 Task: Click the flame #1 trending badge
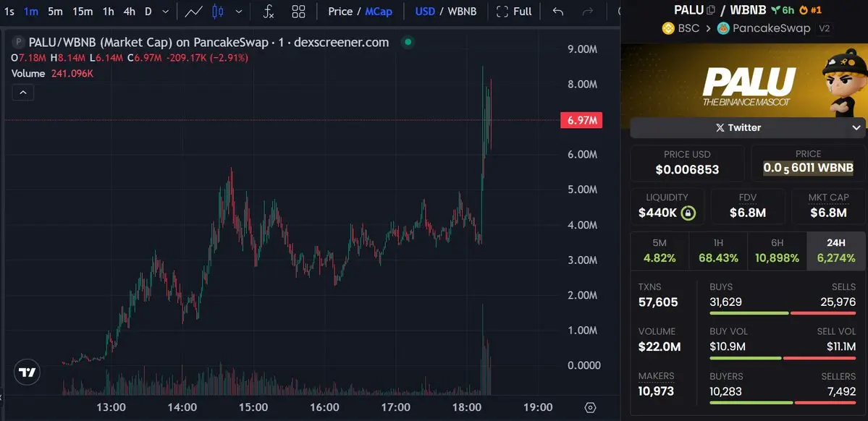(804, 10)
